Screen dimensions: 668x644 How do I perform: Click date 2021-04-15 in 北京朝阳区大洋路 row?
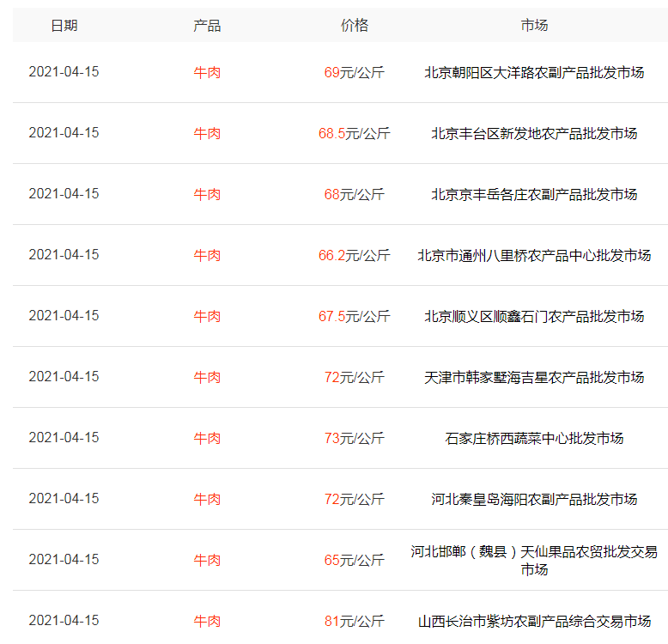[x=64, y=71]
